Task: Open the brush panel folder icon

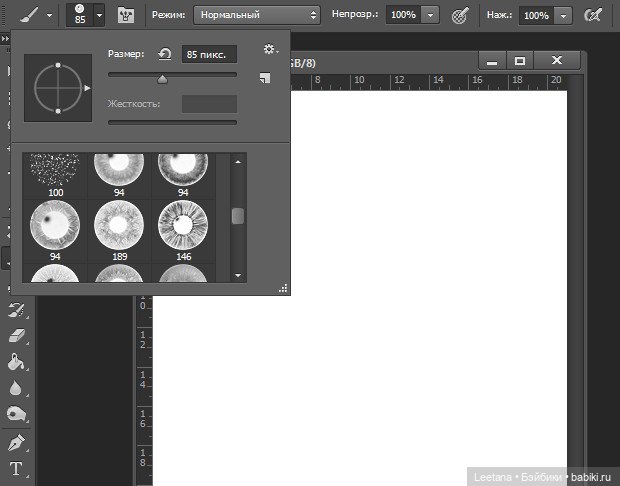Action: [126, 15]
